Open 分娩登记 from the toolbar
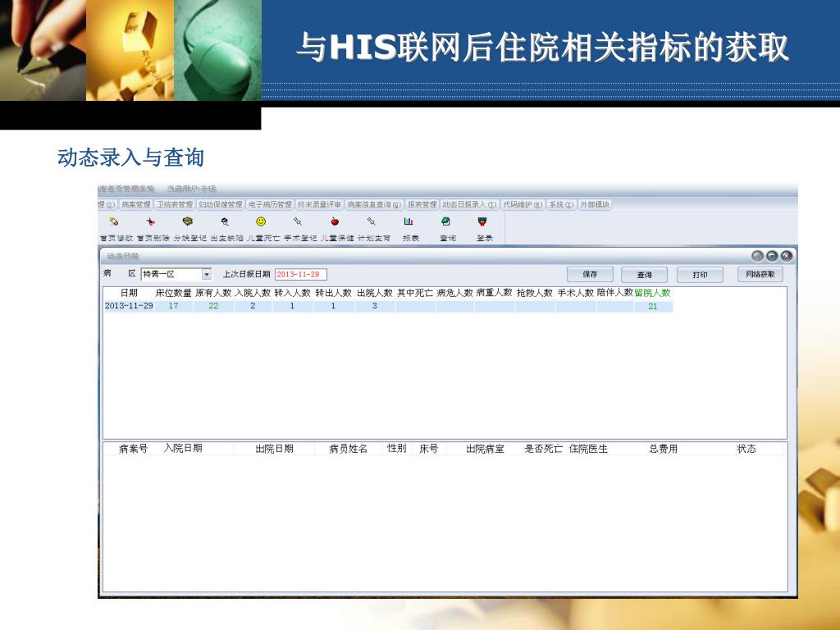Screen dimensions: 840x630 click(x=188, y=222)
